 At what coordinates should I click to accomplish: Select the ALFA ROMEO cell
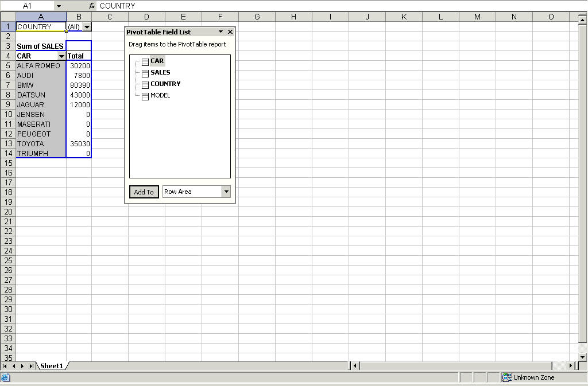[41, 66]
